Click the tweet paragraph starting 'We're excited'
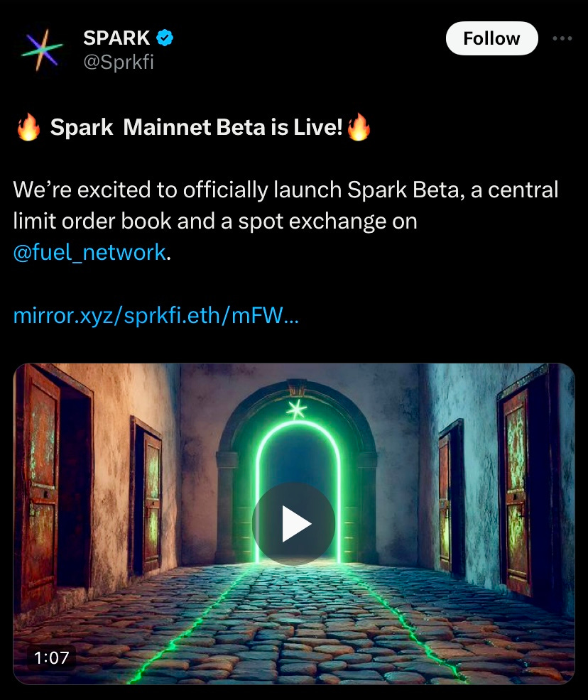Viewport: 588px width, 700px height. point(285,221)
